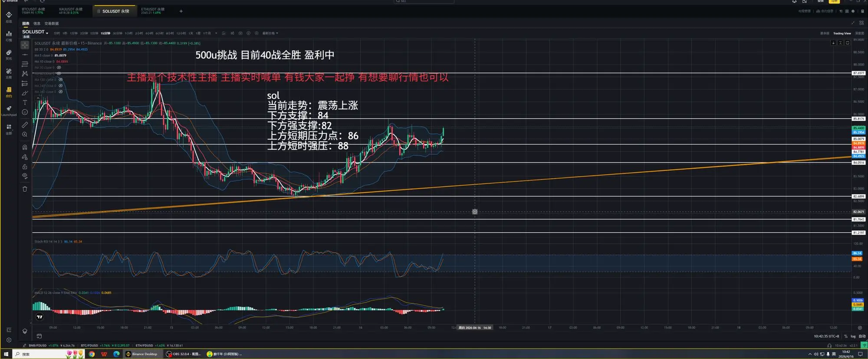Viewport: 868px width, 359px height.
Task: Select the crosshair cursor tool
Action: click(25, 45)
